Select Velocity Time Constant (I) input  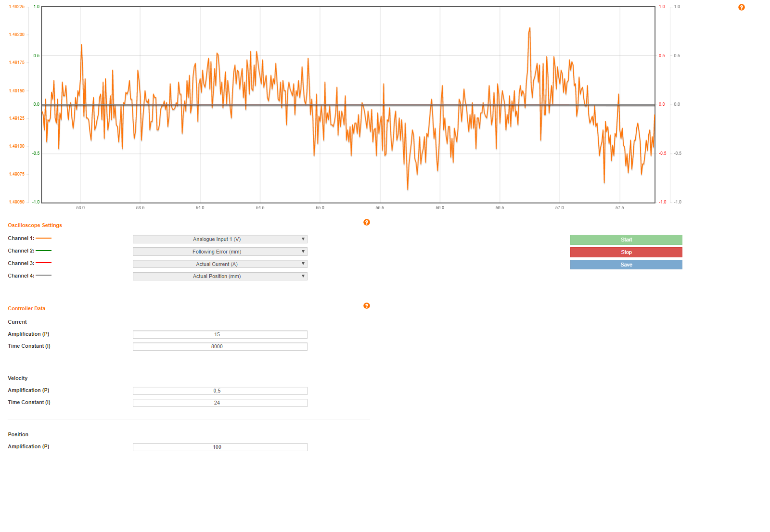point(220,403)
